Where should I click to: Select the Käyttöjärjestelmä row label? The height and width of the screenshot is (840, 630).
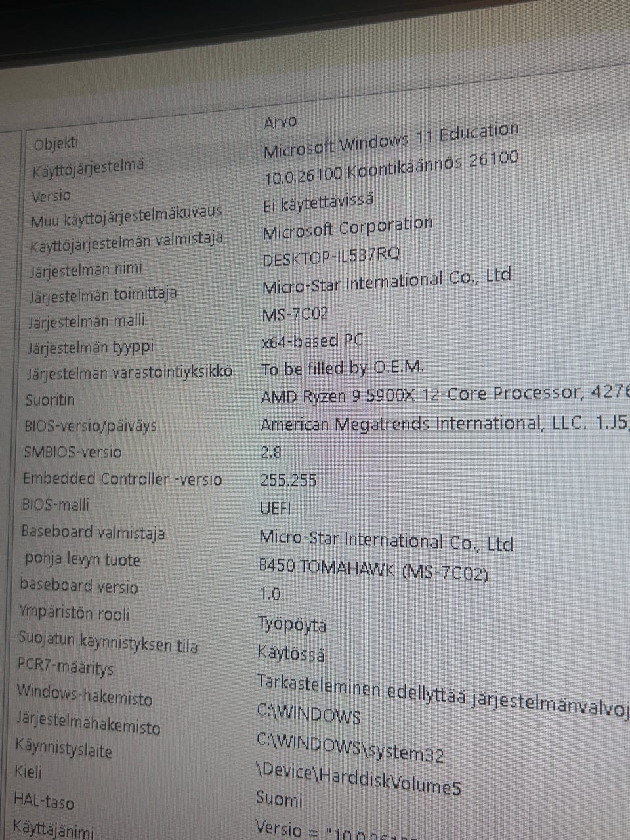coord(87,168)
